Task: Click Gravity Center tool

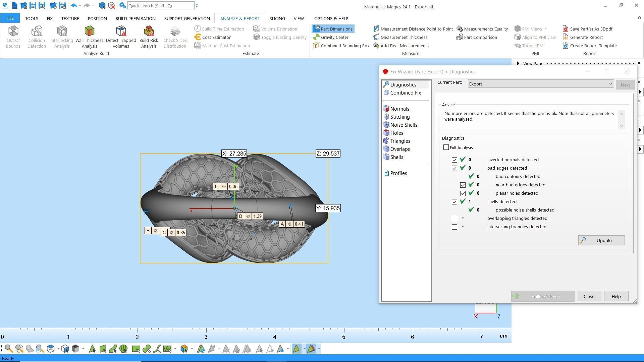Action: coord(334,37)
